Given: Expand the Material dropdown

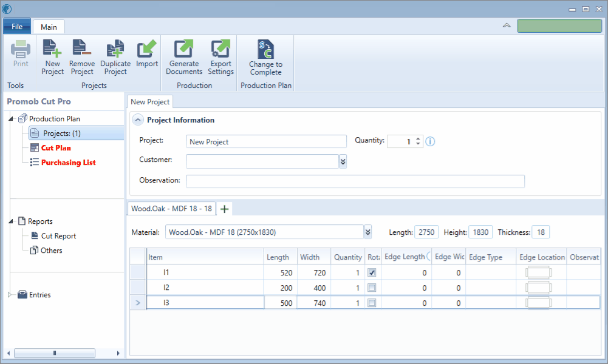Looking at the screenshot, I should (x=368, y=232).
